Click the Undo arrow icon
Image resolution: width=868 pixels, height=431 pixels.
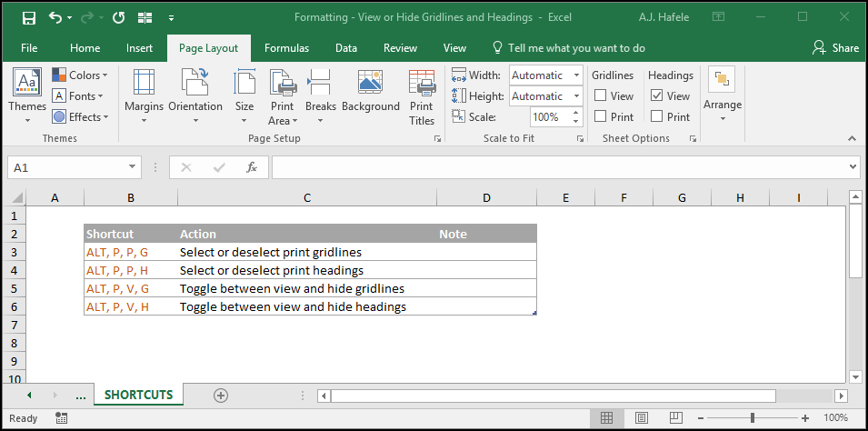click(56, 17)
